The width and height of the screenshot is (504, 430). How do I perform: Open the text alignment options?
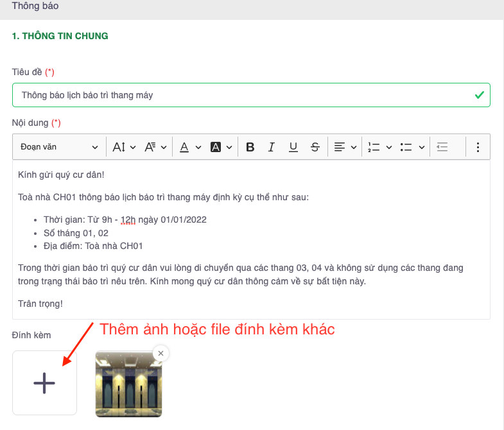point(345,147)
